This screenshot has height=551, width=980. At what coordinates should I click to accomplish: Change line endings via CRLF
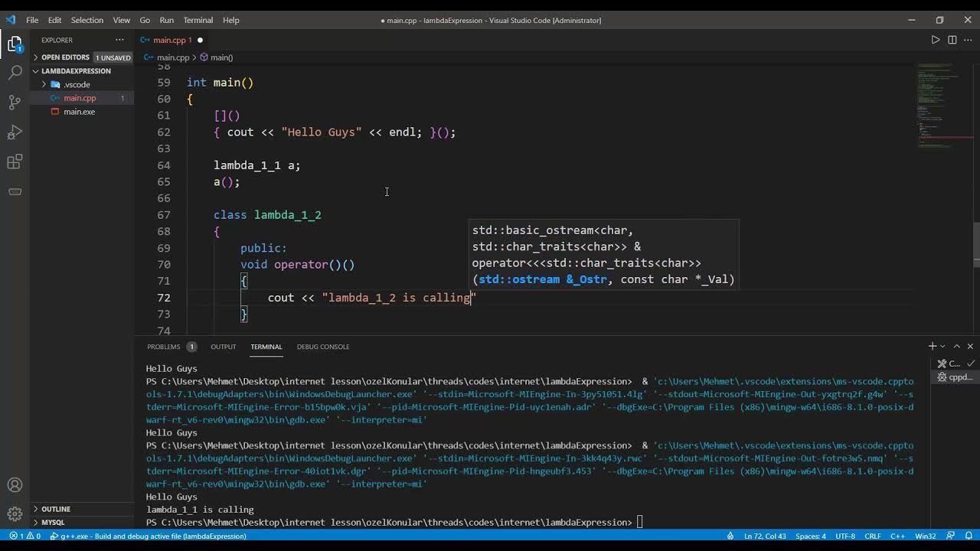(x=873, y=536)
